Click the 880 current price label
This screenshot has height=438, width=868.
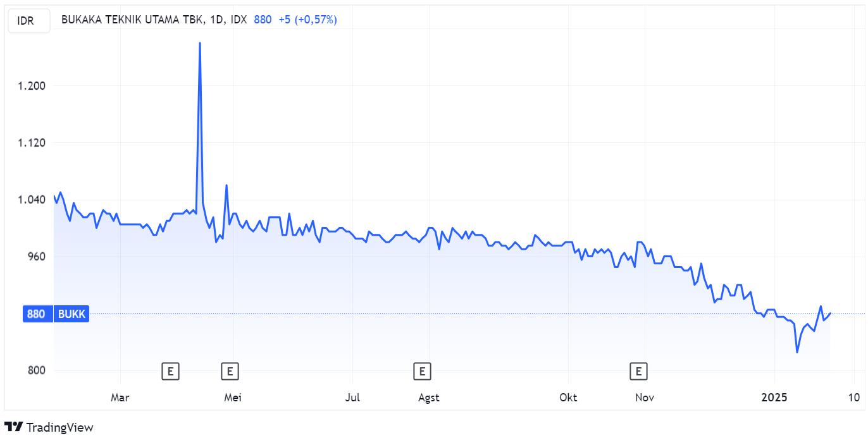[37, 314]
